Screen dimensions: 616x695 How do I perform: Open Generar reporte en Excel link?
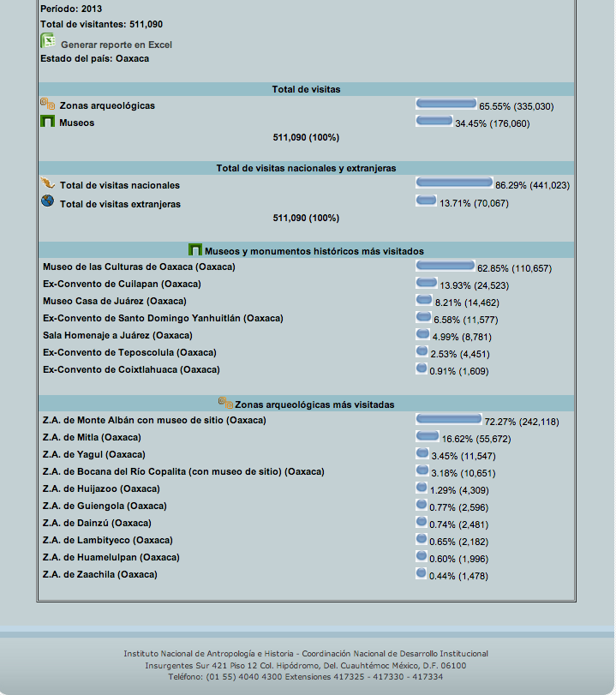[116, 44]
